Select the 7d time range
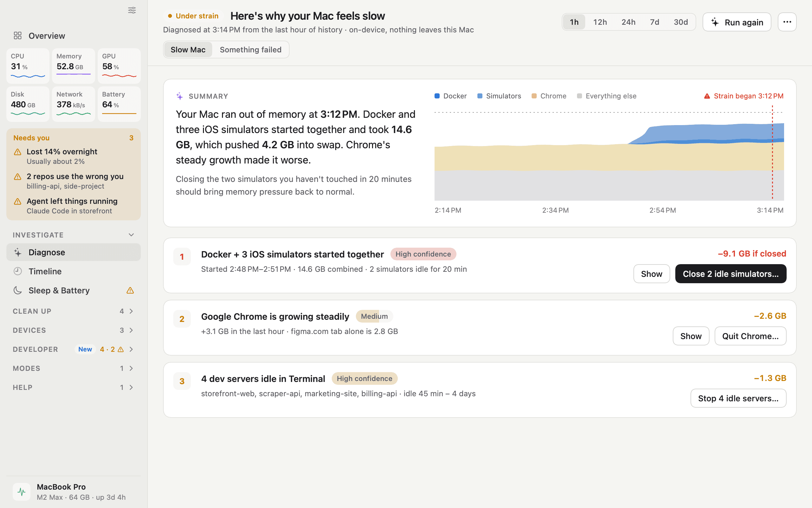 coord(655,22)
